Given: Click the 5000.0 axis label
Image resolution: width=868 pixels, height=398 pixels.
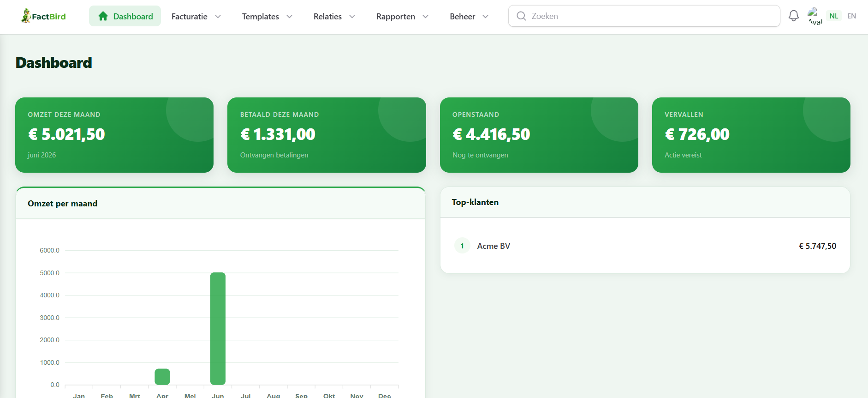Looking at the screenshot, I should (50, 273).
